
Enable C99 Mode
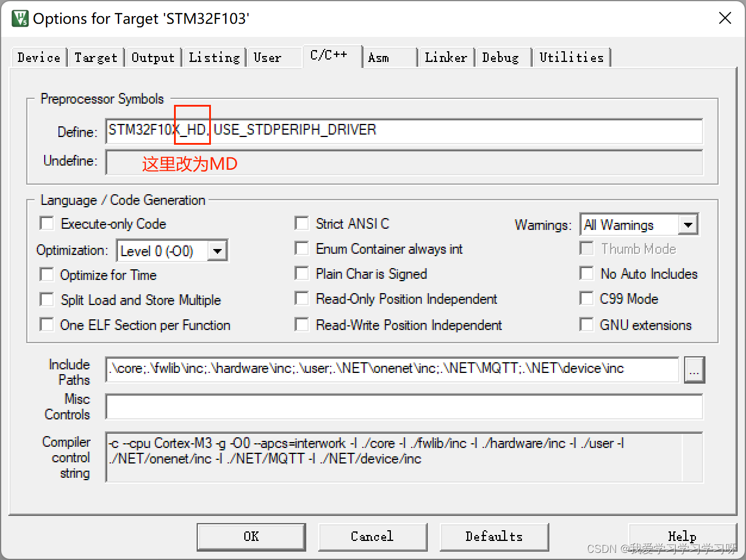point(587,299)
